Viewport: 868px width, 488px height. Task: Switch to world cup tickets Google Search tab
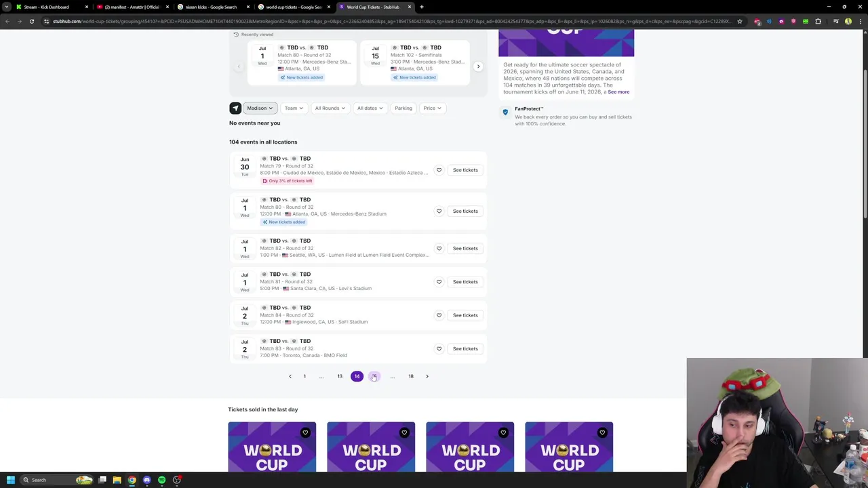pos(293,7)
